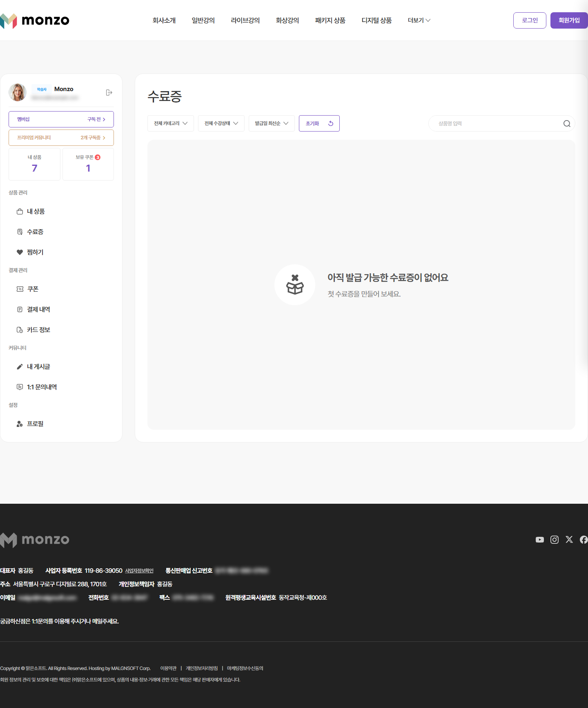
Task: Click the user gear icon next to 프로필
Action: (20, 424)
